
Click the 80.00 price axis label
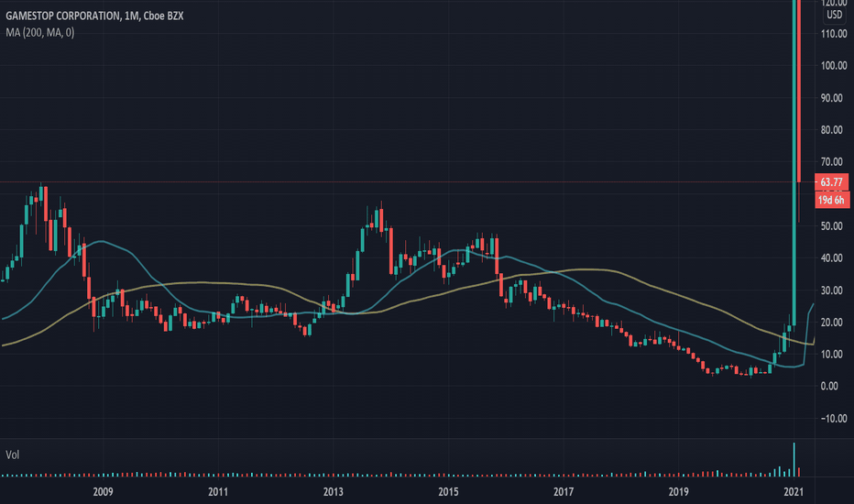tap(832, 130)
